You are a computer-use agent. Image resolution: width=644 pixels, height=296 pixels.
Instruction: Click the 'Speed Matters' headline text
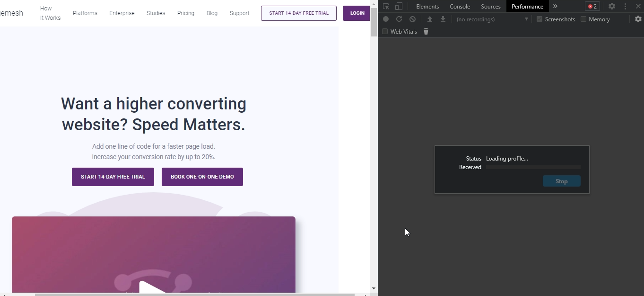pos(189,125)
